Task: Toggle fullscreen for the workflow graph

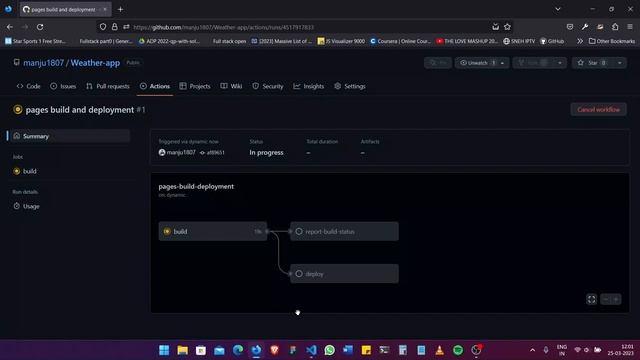Action: click(x=591, y=299)
